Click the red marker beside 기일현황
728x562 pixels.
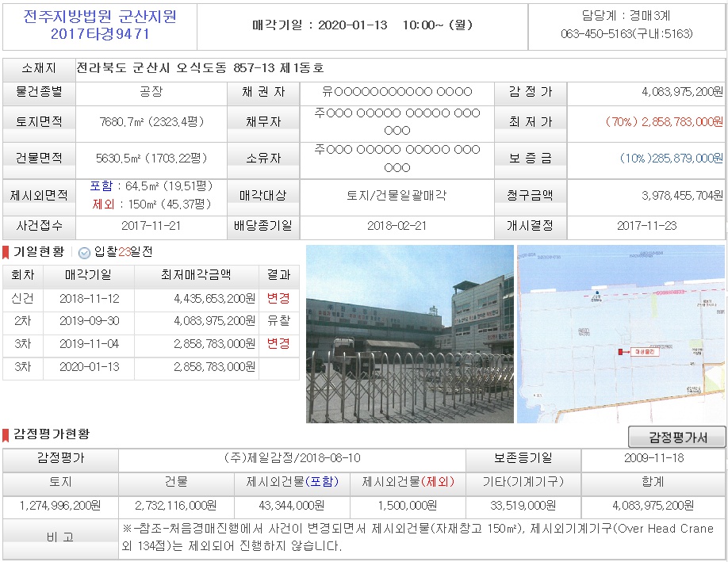pyautogui.click(x=6, y=252)
